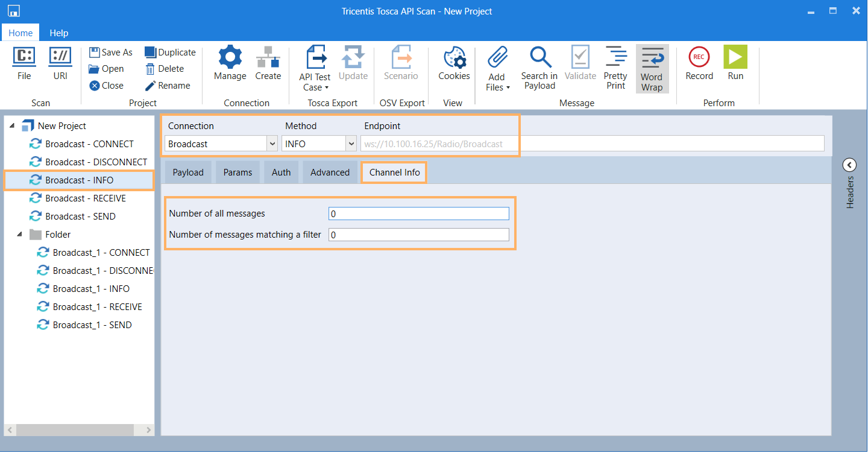Expand the Headers side panel

tap(849, 165)
